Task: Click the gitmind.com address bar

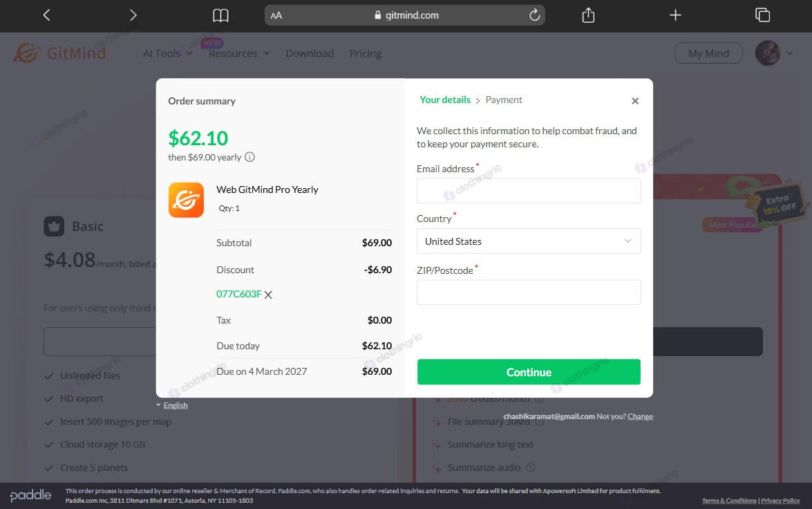Action: click(404, 15)
